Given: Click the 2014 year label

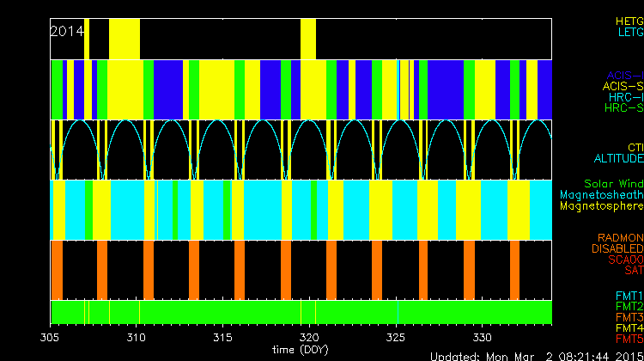Looking at the screenshot, I should 67,31.
